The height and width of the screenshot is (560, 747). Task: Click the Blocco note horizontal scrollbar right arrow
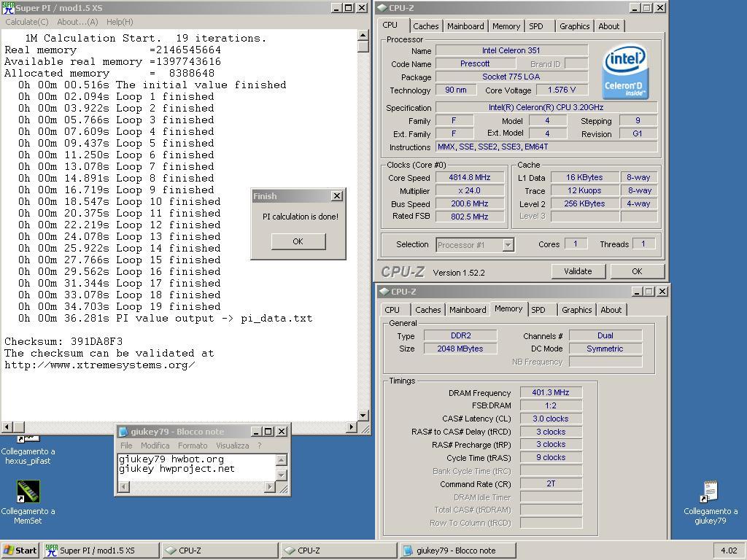(x=270, y=486)
